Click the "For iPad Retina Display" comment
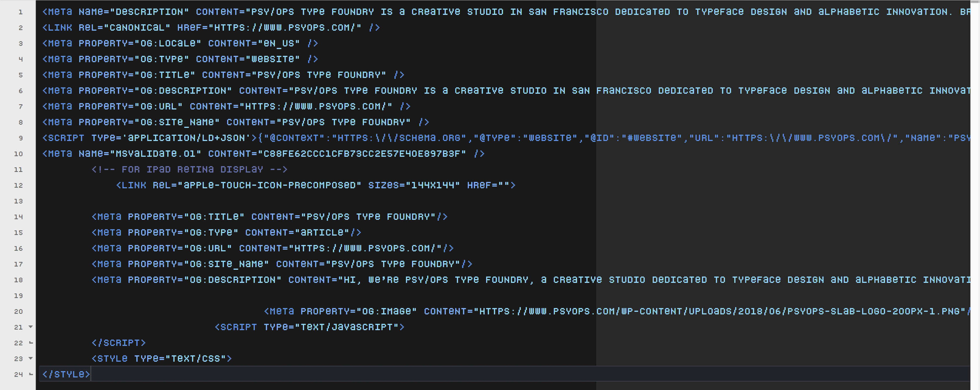Viewport: 980px width, 390px height. (x=190, y=170)
